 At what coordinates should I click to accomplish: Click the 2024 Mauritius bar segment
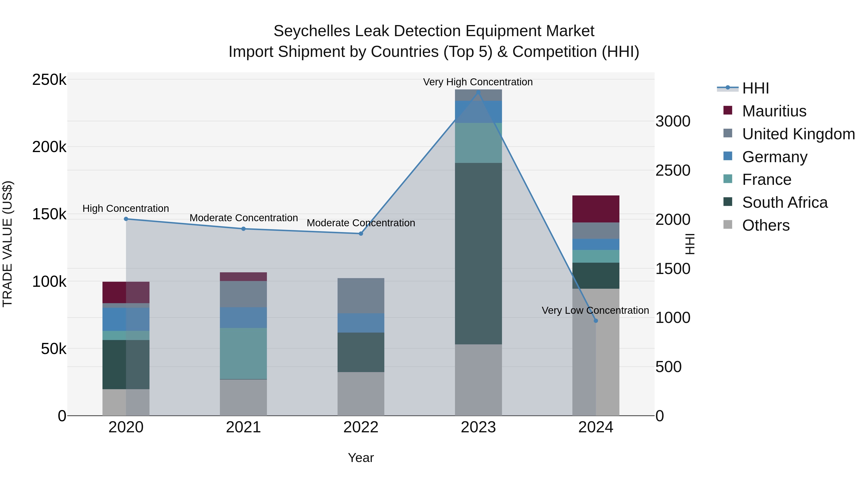(596, 209)
